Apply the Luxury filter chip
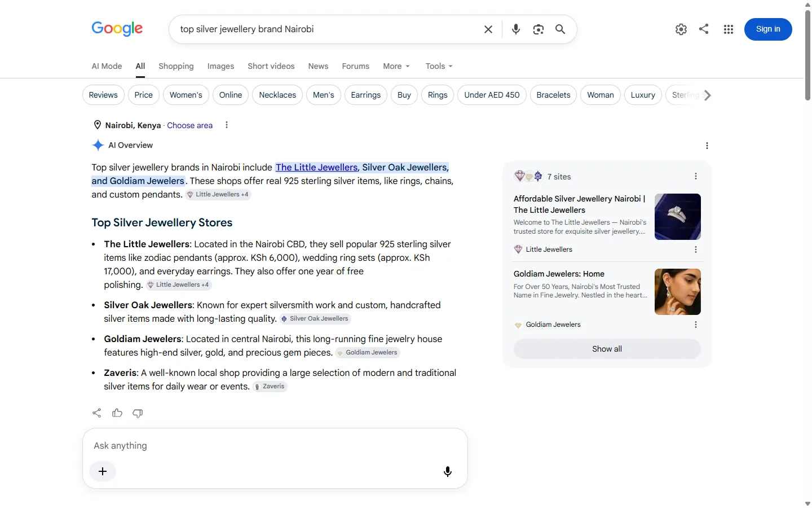The height and width of the screenshot is (508, 812). click(643, 95)
